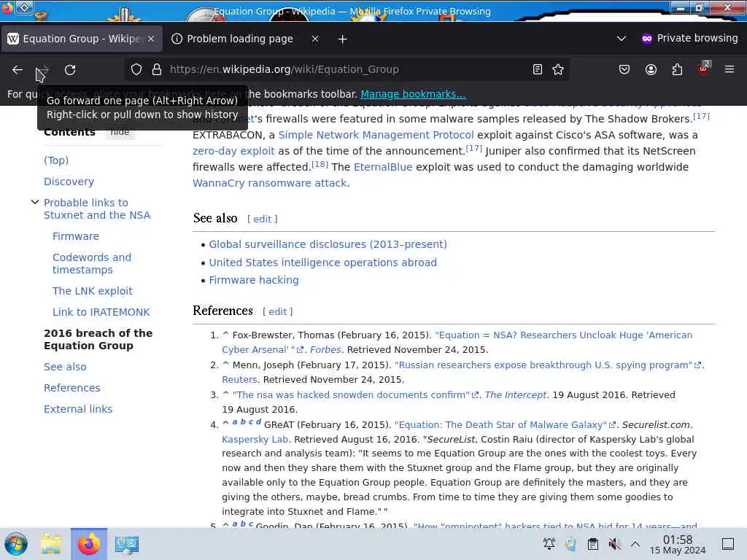Open clipboard tray icon
This screenshot has width=747, height=560.
[x=592, y=544]
